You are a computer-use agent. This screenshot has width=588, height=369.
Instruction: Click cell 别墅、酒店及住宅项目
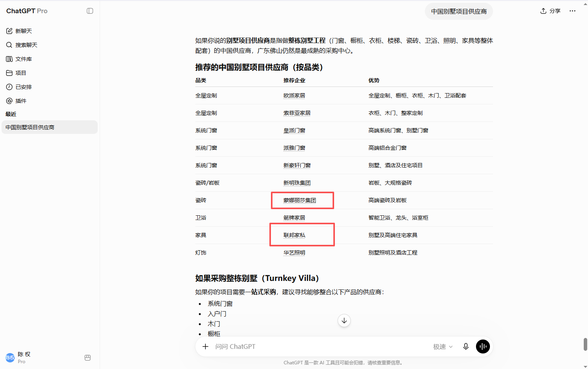(x=396, y=165)
